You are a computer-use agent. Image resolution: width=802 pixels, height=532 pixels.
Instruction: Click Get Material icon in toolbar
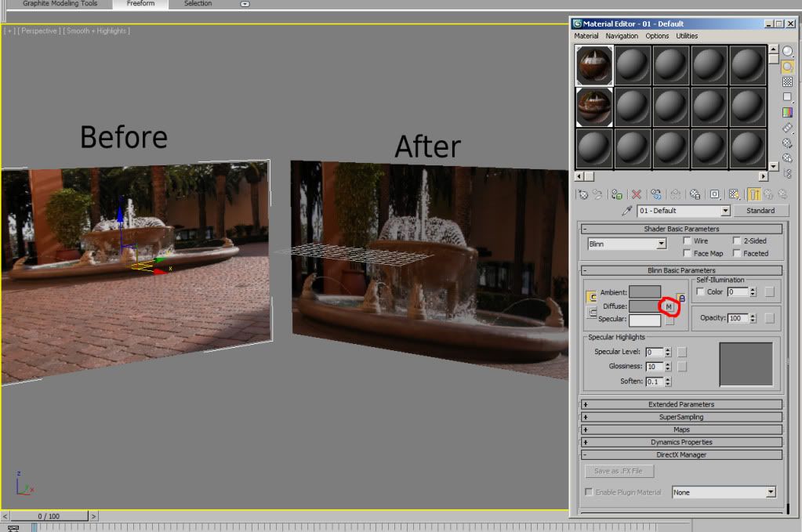(x=583, y=194)
